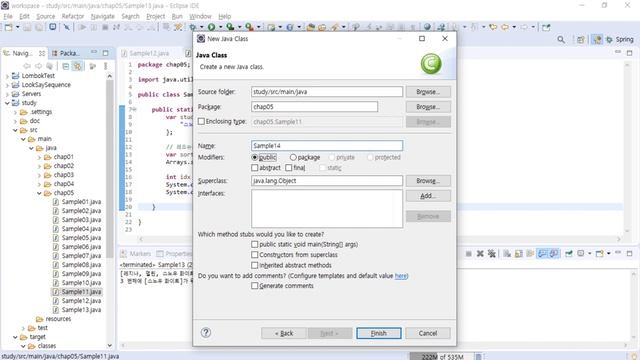The image size is (640, 360).
Task: Enable the Enclosing type checkbox
Action: (x=201, y=121)
